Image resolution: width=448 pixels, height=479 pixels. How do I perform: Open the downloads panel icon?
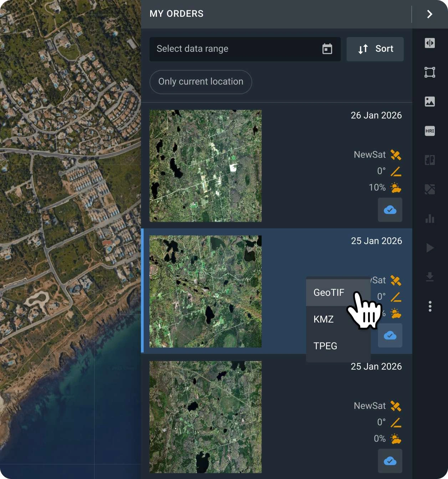pyautogui.click(x=430, y=276)
